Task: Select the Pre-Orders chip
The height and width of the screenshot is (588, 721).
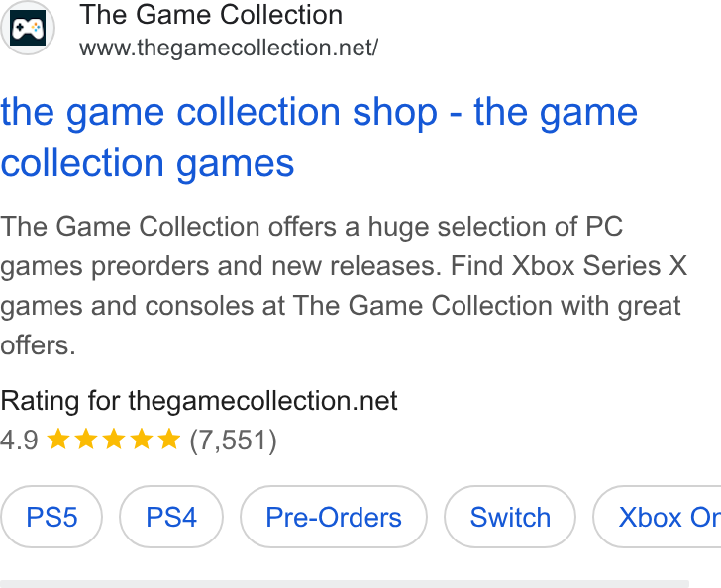Action: point(334,517)
